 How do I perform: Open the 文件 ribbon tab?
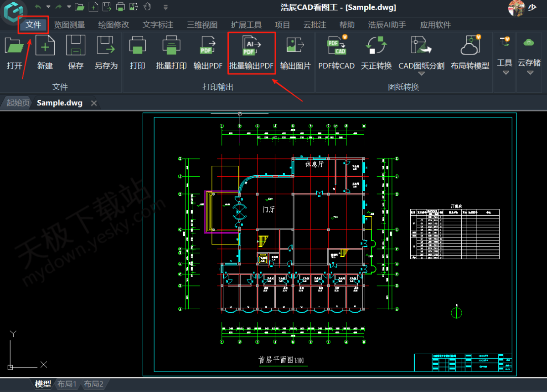33,25
